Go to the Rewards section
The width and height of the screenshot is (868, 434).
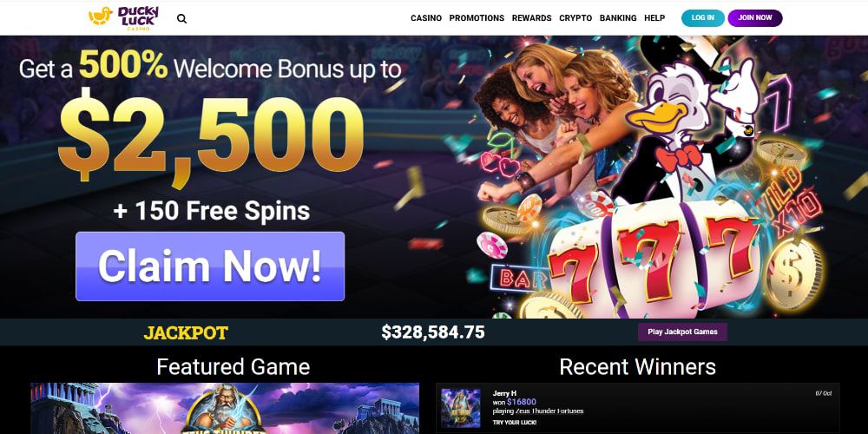(531, 17)
